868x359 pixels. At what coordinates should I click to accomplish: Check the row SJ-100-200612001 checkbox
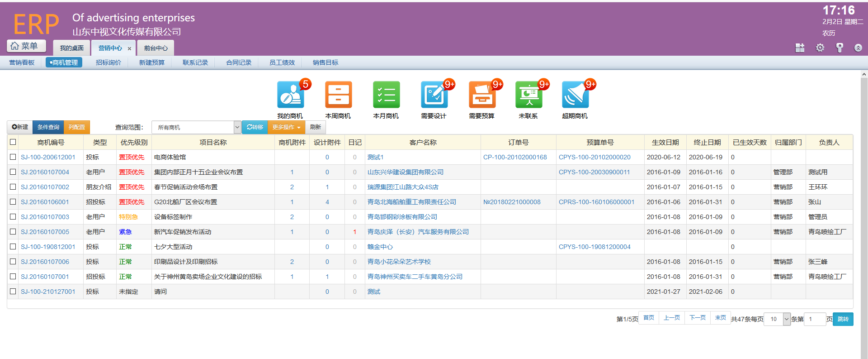13,157
